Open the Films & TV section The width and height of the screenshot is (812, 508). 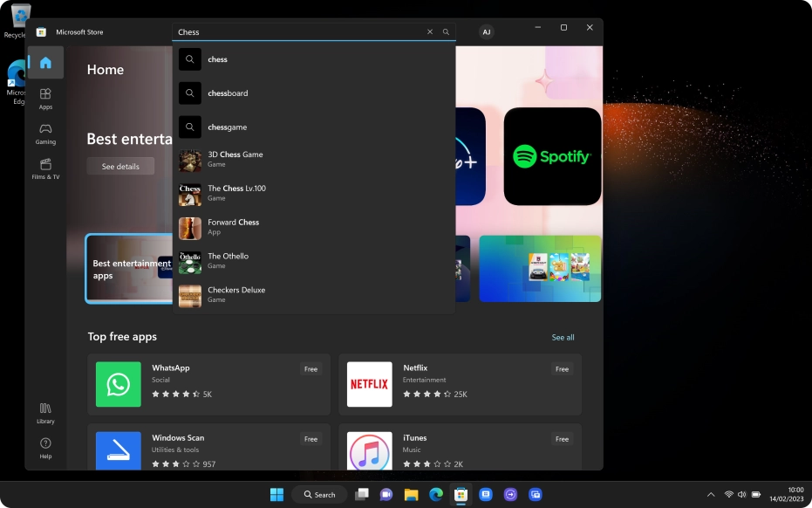point(44,168)
